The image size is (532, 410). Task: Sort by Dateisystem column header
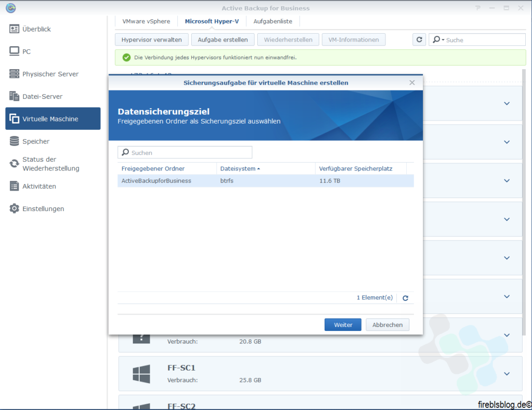point(265,169)
